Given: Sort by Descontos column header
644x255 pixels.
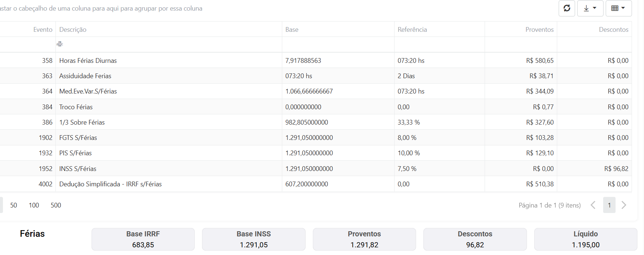Looking at the screenshot, I should pyautogui.click(x=613, y=30).
